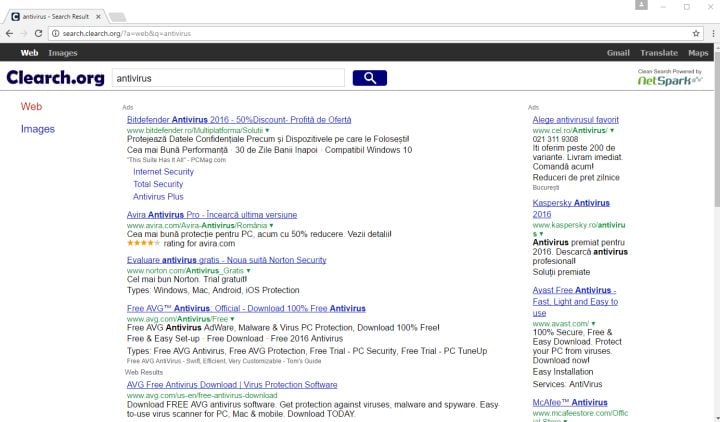Viewport: 720px width, 422px height.
Task: Open the Avira Antivirus Pro ad link
Action: pos(212,214)
